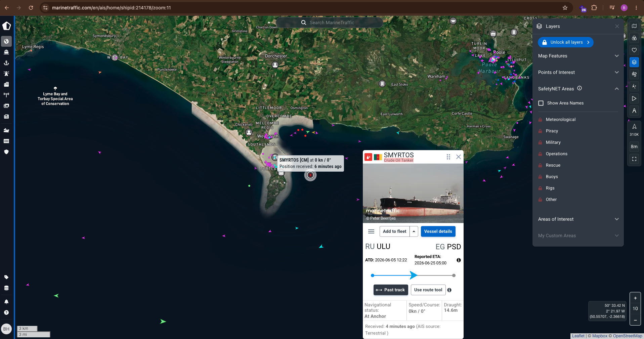
Task: Open the vessel card hamburger menu
Action: point(371,231)
